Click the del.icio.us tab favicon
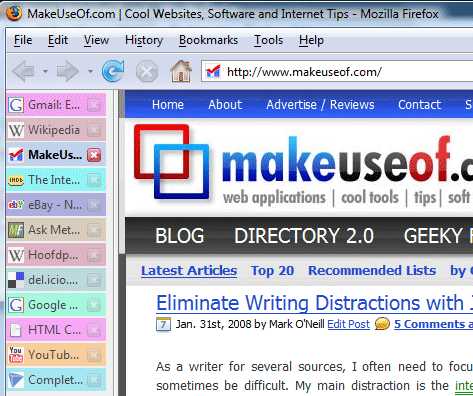Viewport: 473px width, 396px height. pos(16,280)
